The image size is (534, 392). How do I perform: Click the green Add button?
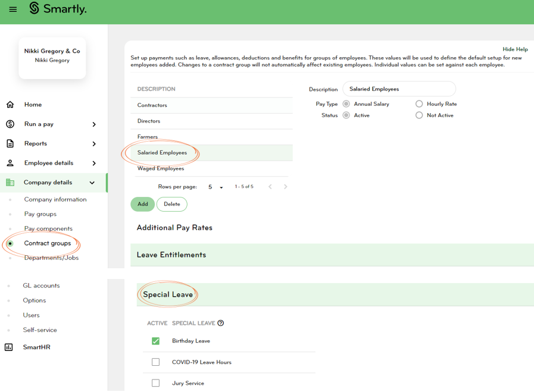(x=142, y=204)
